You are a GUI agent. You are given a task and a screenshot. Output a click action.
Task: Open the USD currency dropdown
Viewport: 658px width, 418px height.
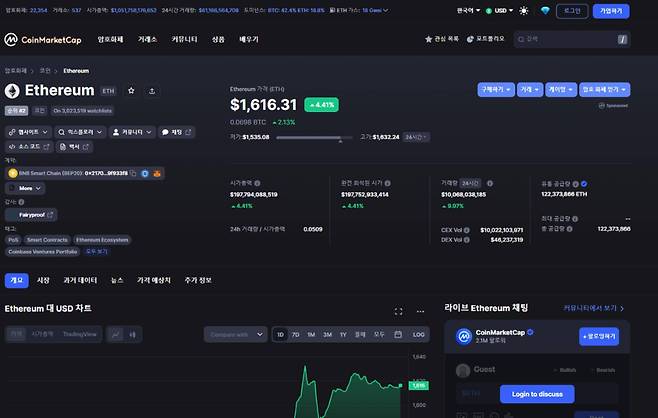pos(499,10)
